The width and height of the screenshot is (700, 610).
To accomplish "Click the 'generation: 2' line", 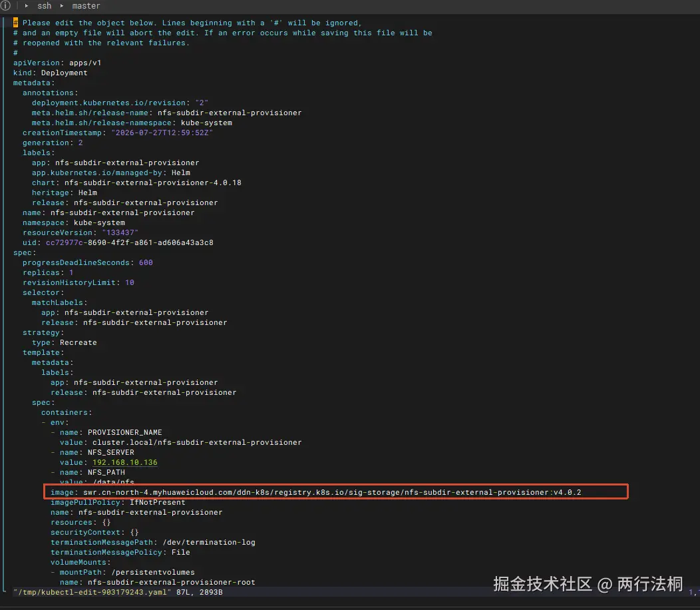I will pyautogui.click(x=53, y=143).
